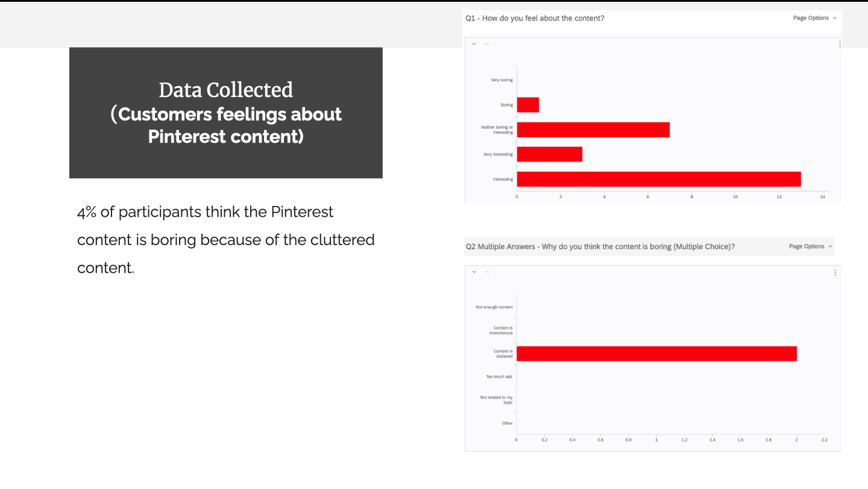Click the '12' tick on Q1 axis
Image resolution: width=868 pixels, height=489 pixels.
779,197
